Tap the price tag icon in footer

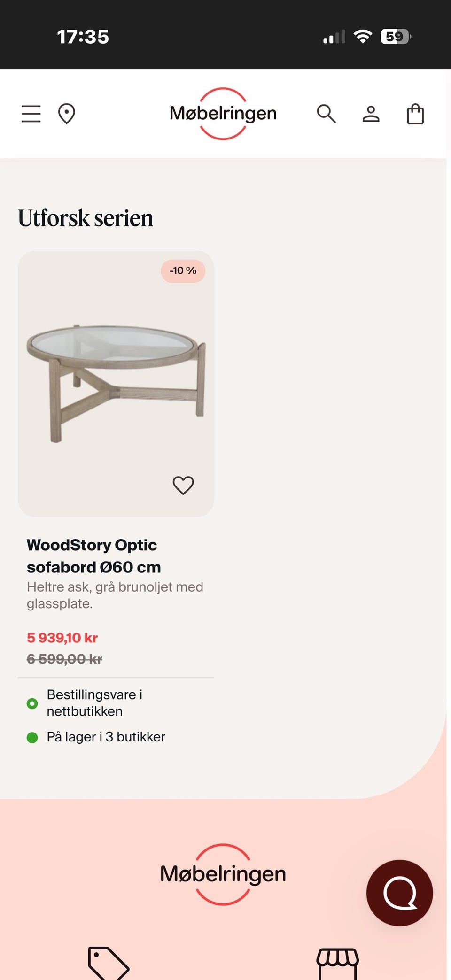coord(109,964)
